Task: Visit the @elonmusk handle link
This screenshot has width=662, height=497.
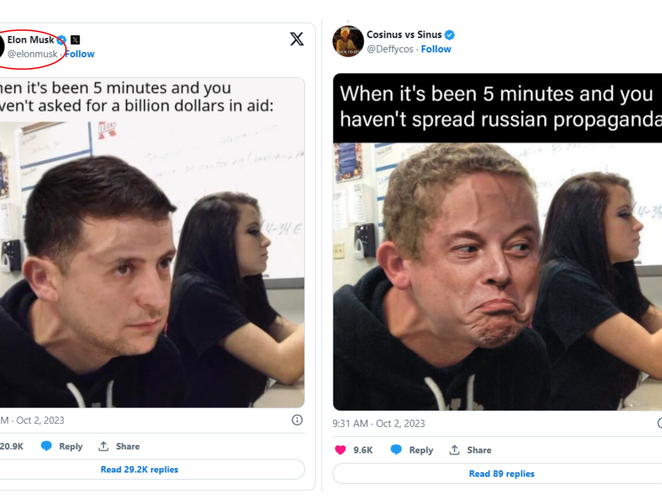Action: (x=33, y=54)
